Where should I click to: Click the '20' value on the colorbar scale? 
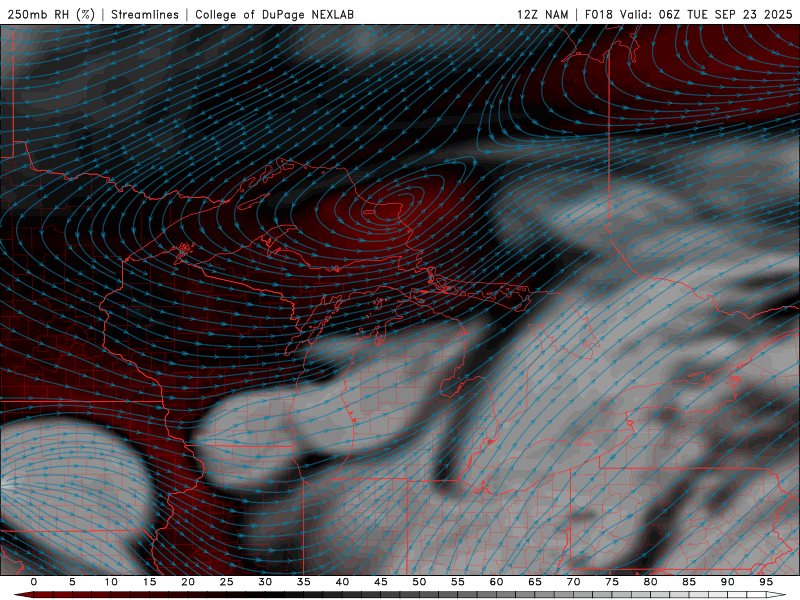(x=188, y=582)
